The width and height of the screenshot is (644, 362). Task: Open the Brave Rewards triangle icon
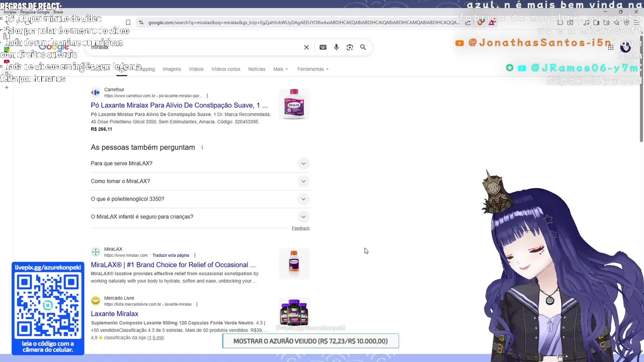(492, 23)
